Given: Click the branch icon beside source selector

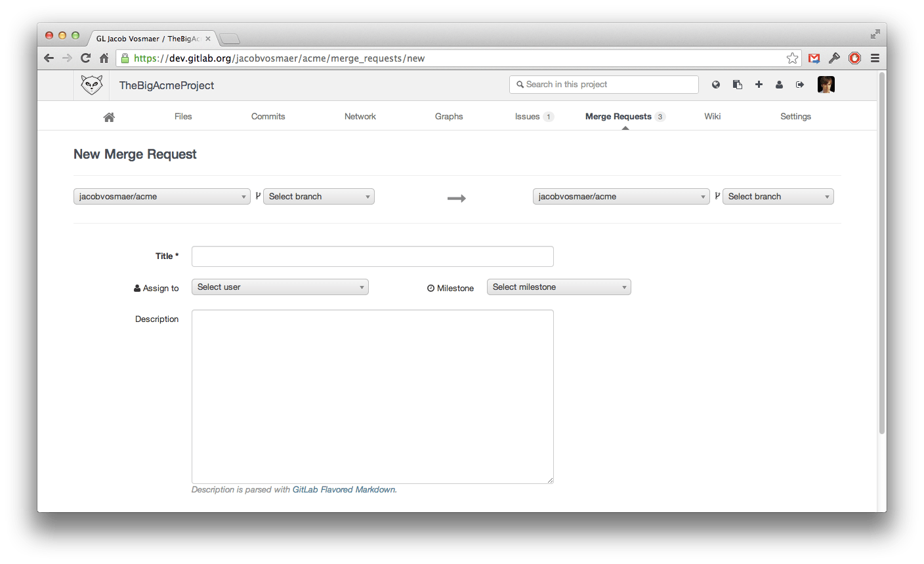Looking at the screenshot, I should pos(257,195).
